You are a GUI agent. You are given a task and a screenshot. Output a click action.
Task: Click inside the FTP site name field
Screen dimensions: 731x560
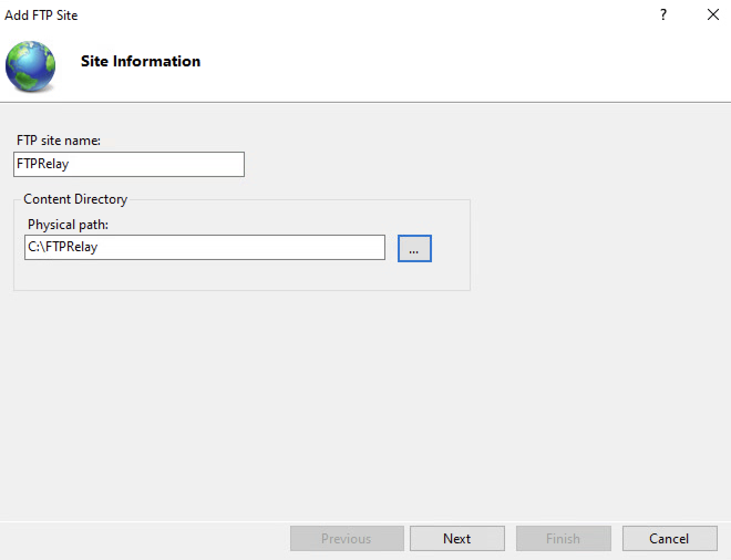128,164
